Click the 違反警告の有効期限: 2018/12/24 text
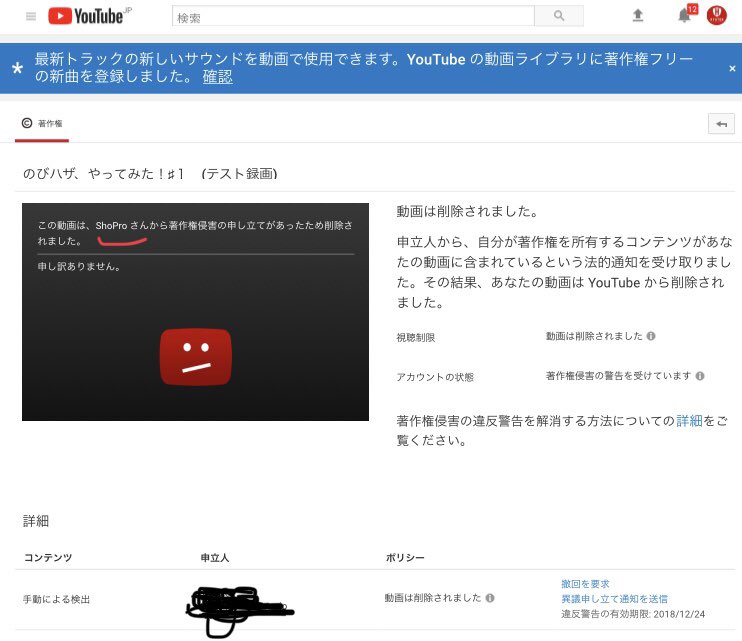 (x=633, y=614)
